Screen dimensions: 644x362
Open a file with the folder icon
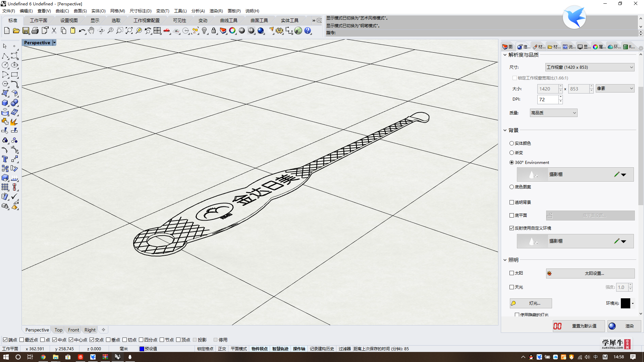(16, 31)
